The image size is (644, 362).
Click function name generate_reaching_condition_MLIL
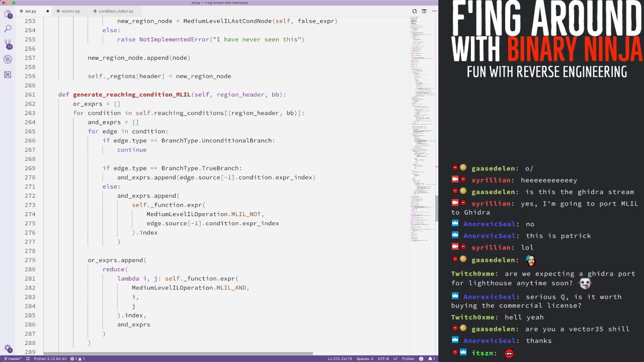point(132,95)
